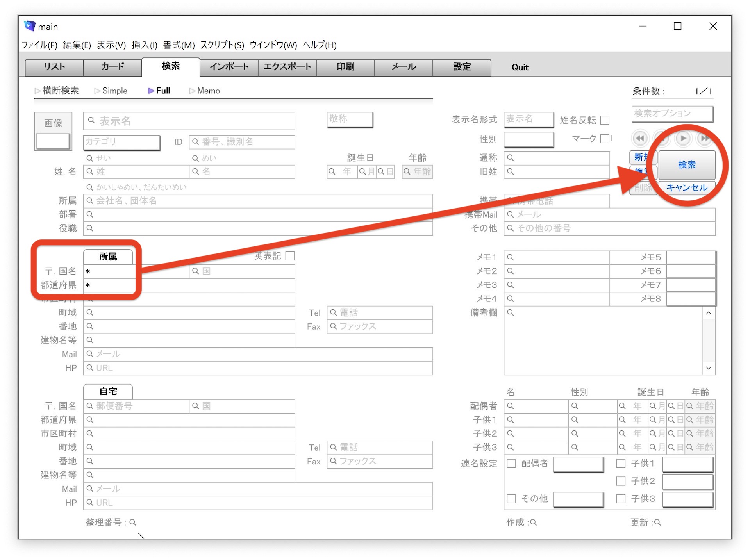Screen dimensions: 750x560
Task: Click magnifier icon in 表示名 field
Action: click(x=91, y=120)
